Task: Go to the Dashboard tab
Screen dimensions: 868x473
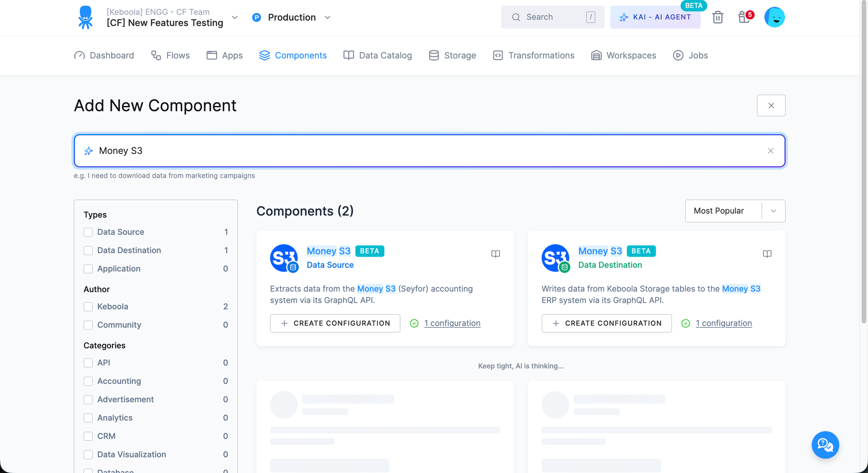Action: 104,55
